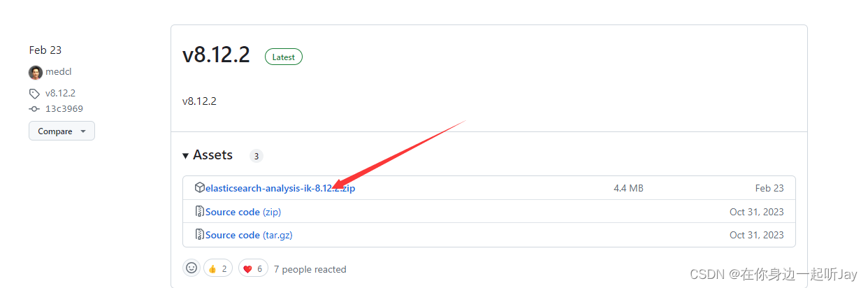The image size is (868, 288).
Task: Click the commit icon beside 13c3969
Action: (x=34, y=109)
